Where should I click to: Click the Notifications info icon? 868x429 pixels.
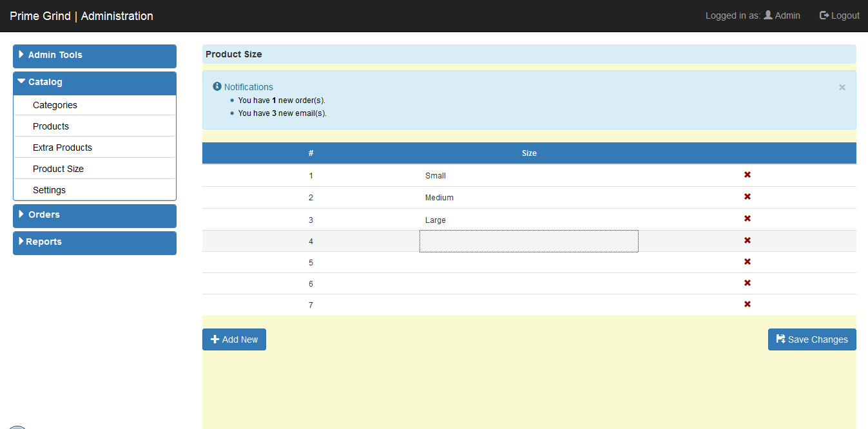217,86
